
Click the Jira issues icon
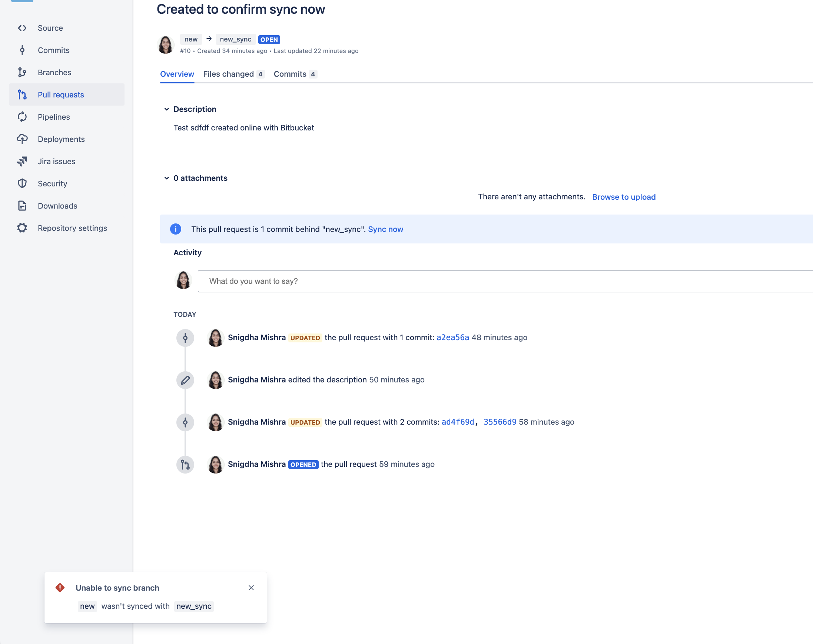[x=22, y=162]
